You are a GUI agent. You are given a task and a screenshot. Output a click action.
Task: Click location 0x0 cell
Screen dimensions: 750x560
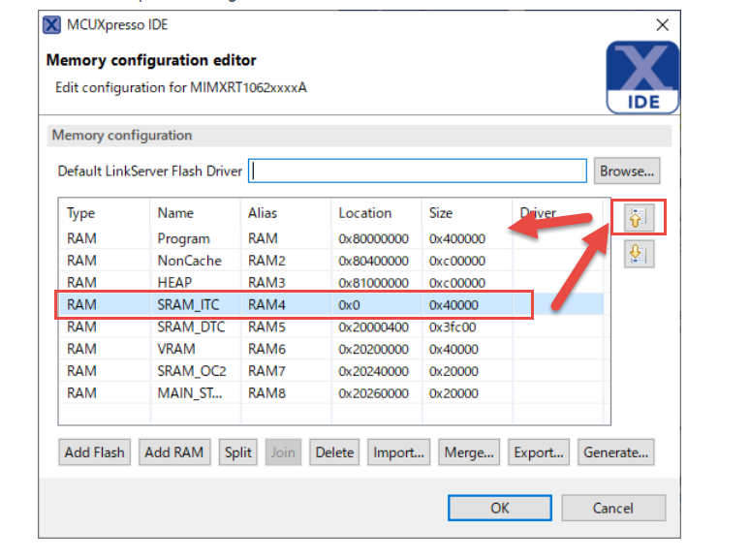pyautogui.click(x=349, y=304)
